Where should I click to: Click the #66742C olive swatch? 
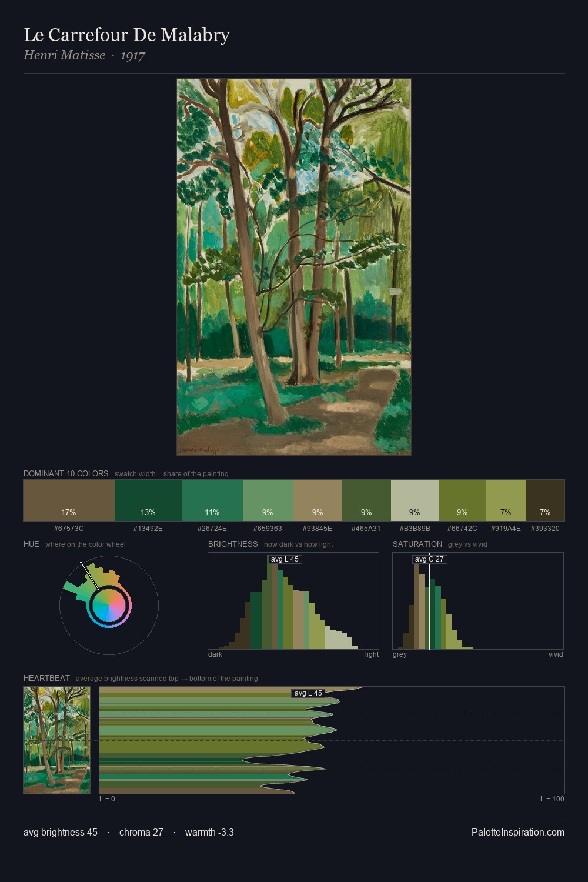point(463,500)
